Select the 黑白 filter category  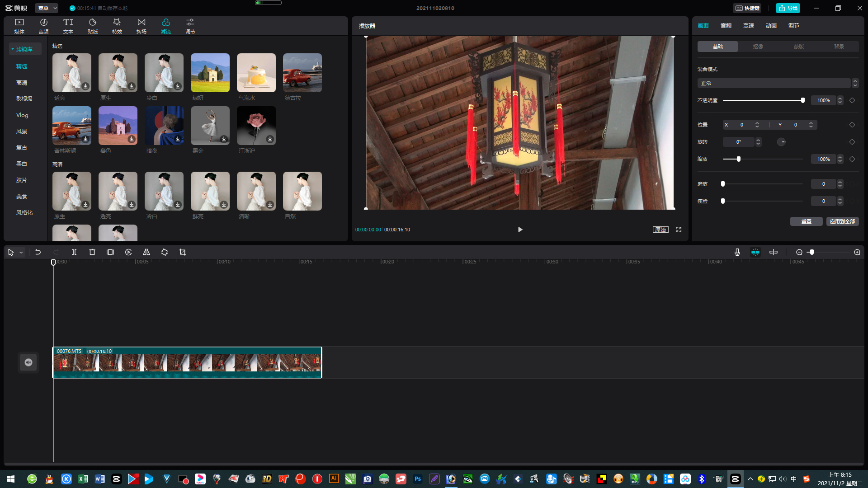pyautogui.click(x=22, y=164)
